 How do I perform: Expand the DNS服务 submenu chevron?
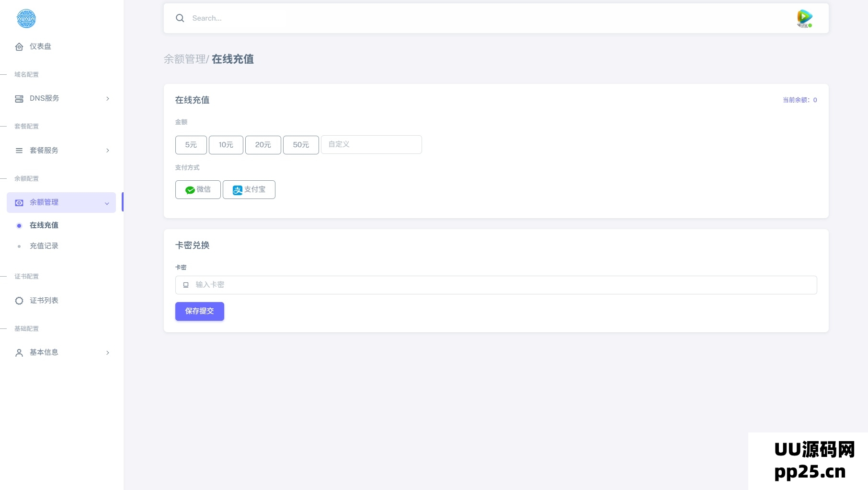[108, 99]
